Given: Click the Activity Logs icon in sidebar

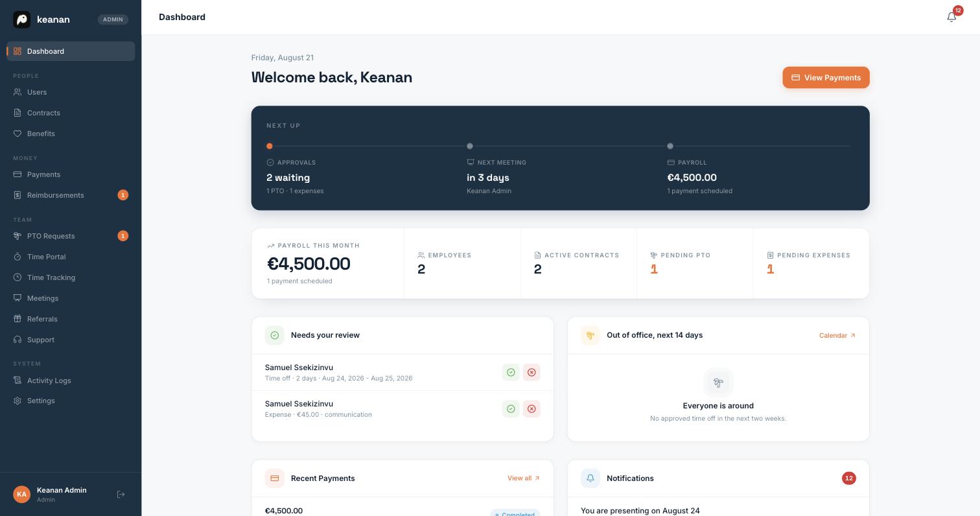Looking at the screenshot, I should (17, 381).
